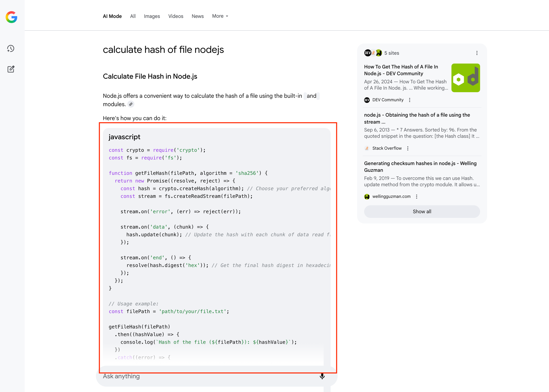Switch to the Videos tab
Viewport: 549px width, 392px height.
click(x=176, y=16)
